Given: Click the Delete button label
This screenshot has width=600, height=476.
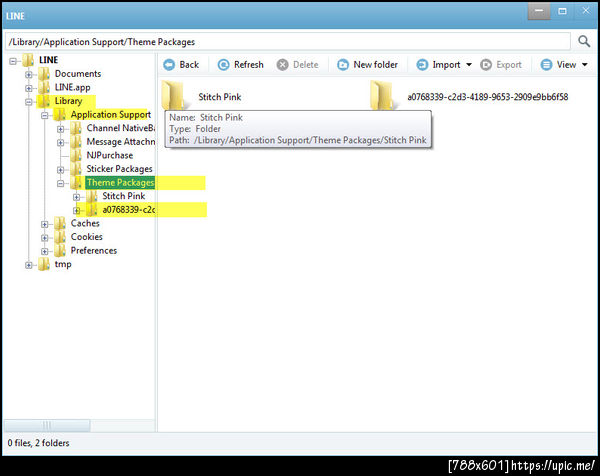Looking at the screenshot, I should [306, 65].
